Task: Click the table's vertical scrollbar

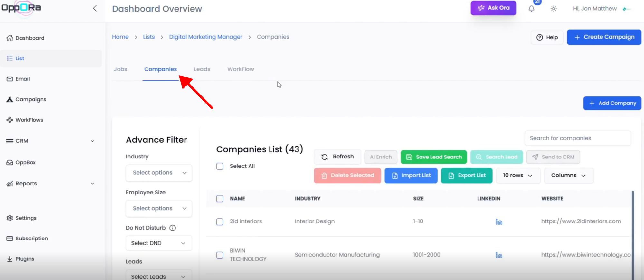Action: click(x=633, y=235)
